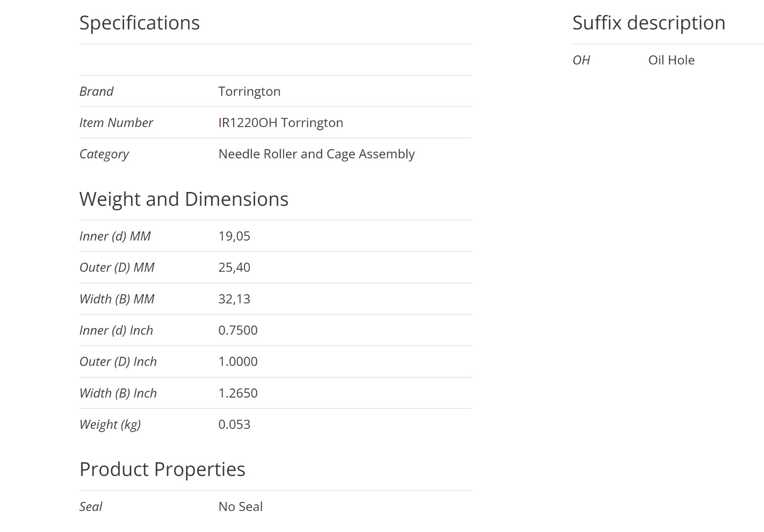Select Needle Roller and Cage Assembly text
The width and height of the screenshot is (764, 532).
[317, 154]
